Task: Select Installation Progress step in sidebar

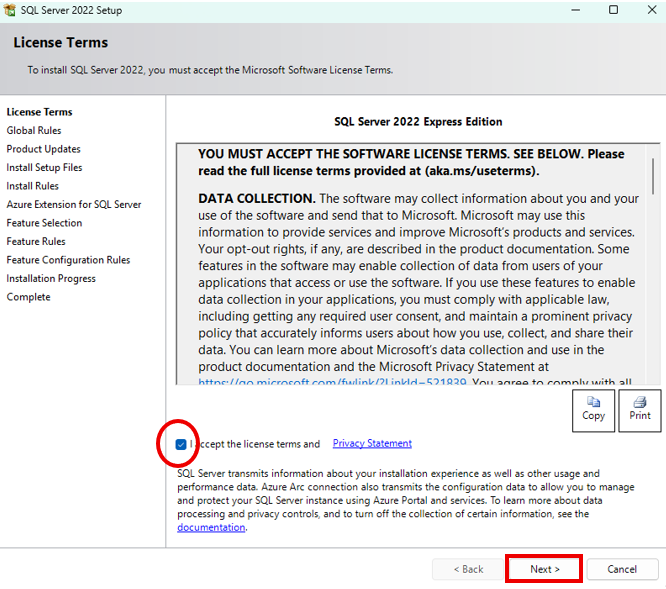Action: tap(51, 279)
